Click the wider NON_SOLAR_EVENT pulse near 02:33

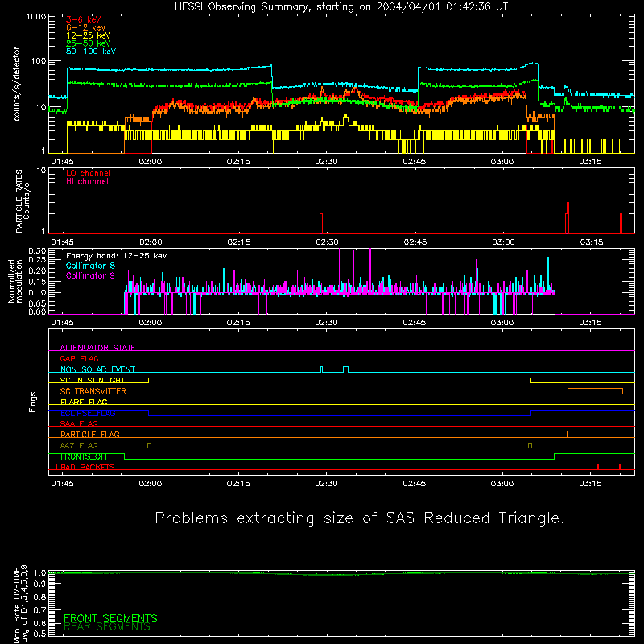(346, 369)
